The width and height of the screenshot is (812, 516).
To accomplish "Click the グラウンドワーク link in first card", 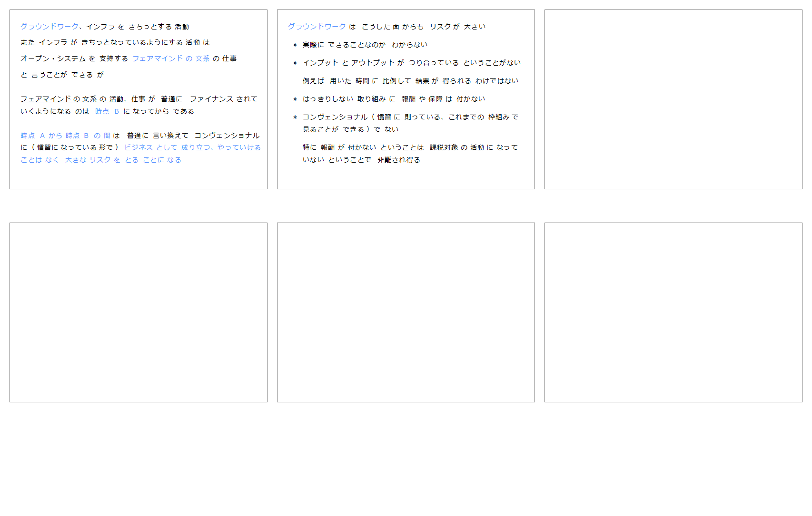I will click(49, 27).
